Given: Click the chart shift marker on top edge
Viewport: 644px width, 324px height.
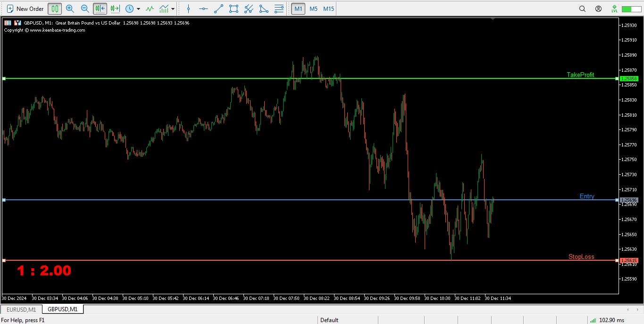Looking at the screenshot, I should (x=493, y=19).
